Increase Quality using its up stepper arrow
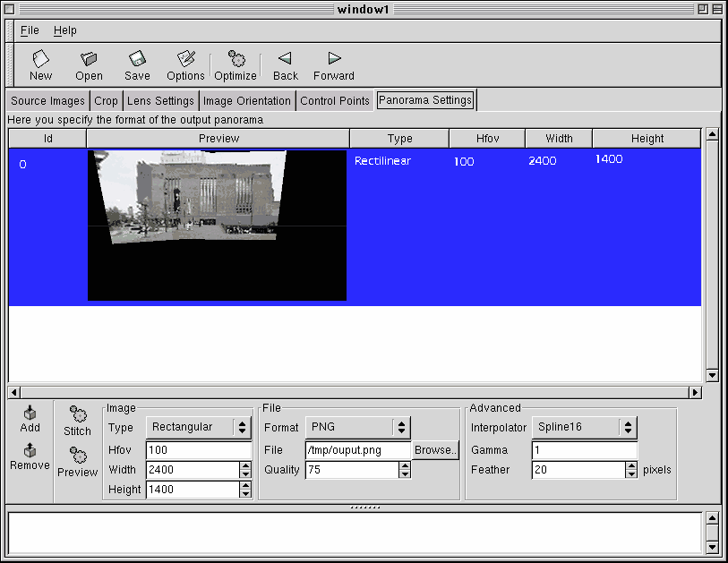 (404, 465)
